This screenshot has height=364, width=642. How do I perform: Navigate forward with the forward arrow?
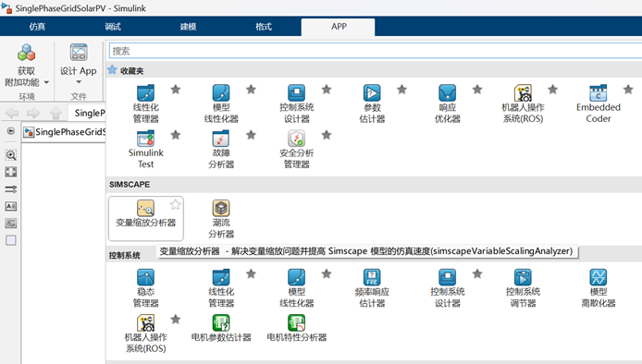click(33, 113)
